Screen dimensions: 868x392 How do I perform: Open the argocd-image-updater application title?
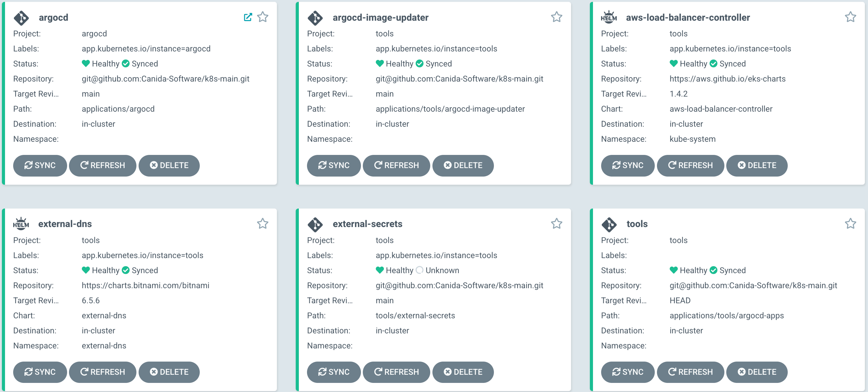point(380,18)
